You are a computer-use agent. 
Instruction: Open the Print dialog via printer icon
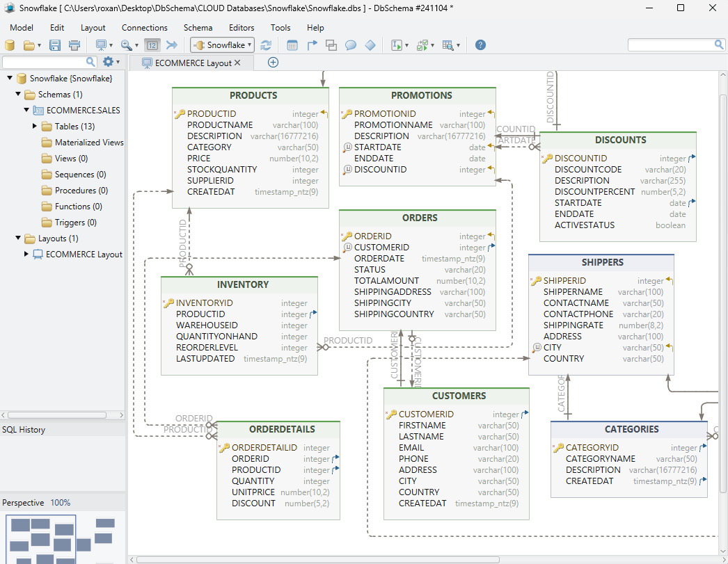pos(73,45)
